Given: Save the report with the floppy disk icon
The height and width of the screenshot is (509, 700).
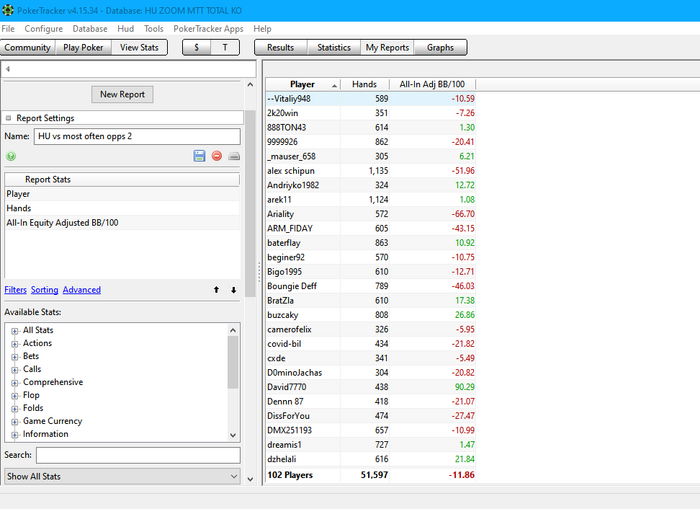Looking at the screenshot, I should [199, 156].
